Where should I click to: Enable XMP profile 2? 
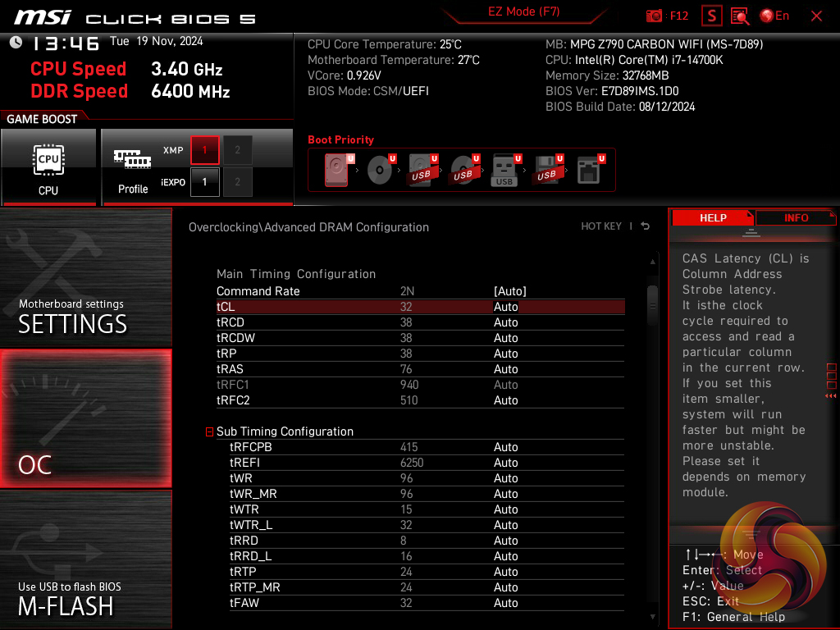point(237,150)
